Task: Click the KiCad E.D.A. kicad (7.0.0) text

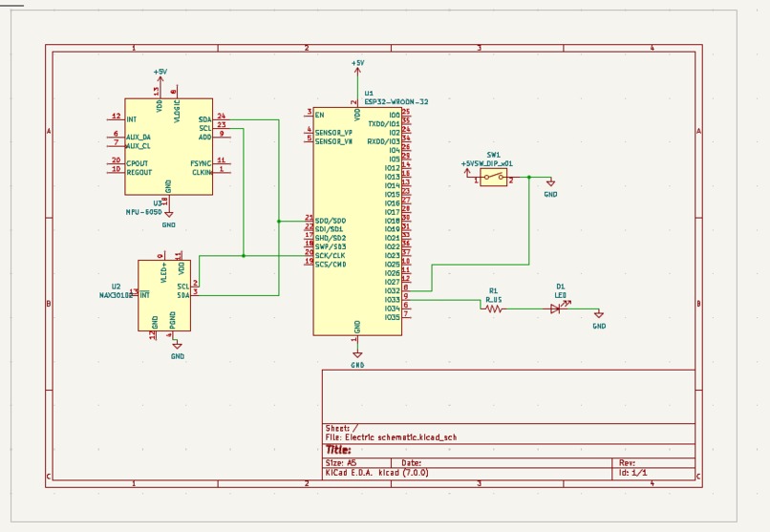Action: coord(376,473)
